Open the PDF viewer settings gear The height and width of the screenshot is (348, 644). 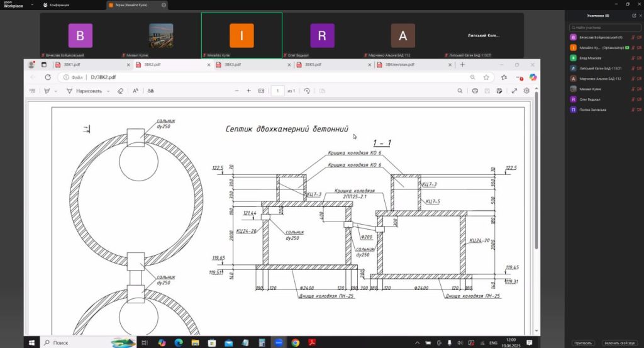tap(526, 91)
